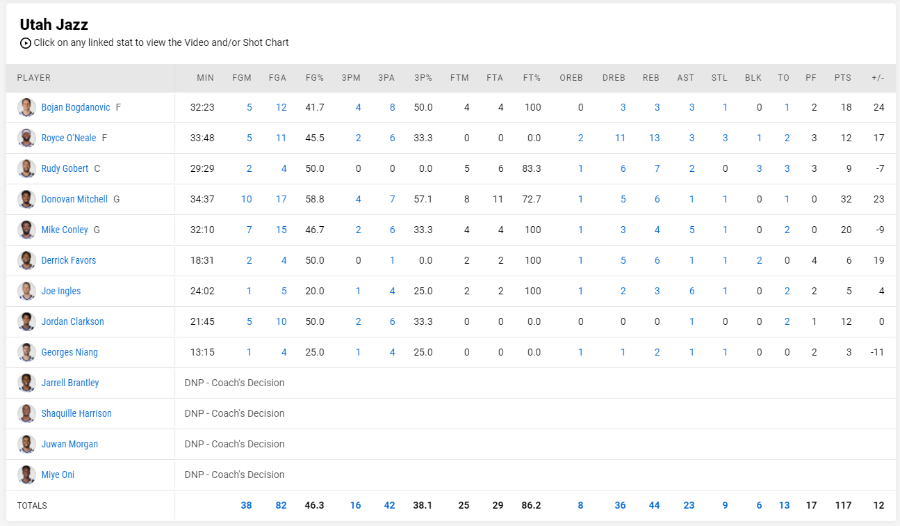Image resolution: width=900 pixels, height=526 pixels.
Task: Click the PTS column header
Action: (843, 78)
